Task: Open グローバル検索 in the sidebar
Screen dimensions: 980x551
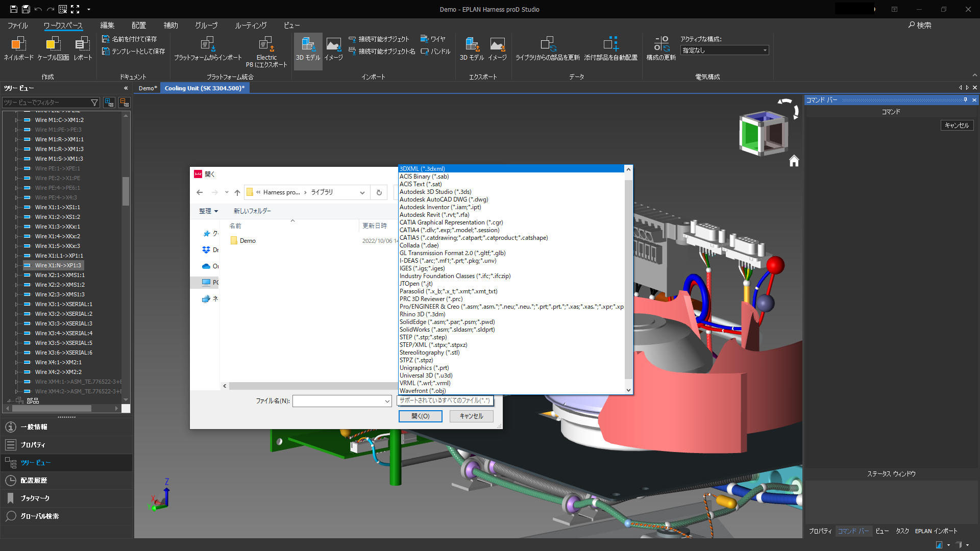Action: pos(38,516)
